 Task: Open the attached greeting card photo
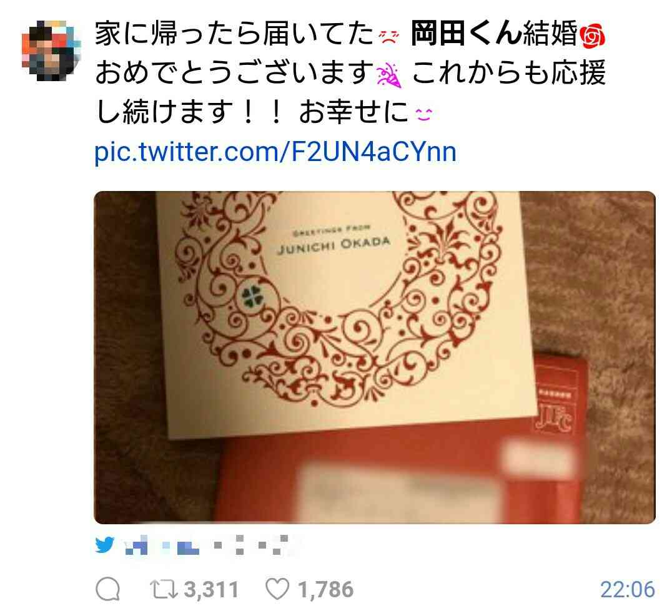[x=375, y=357]
